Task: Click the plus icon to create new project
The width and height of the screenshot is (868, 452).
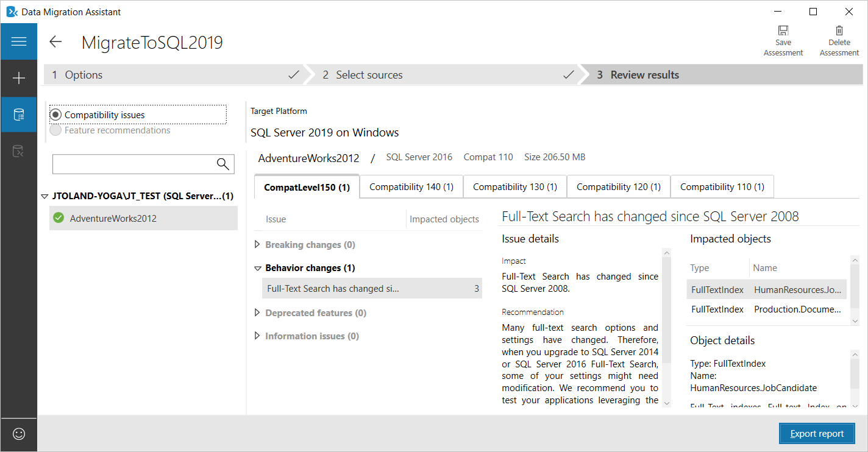Action: point(19,78)
